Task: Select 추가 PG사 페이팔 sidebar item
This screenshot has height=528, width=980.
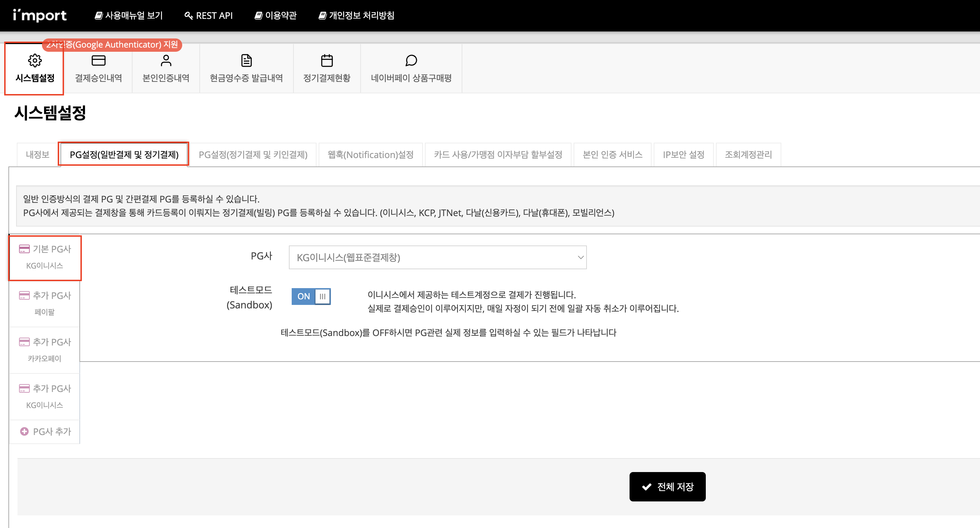Action: coord(45,304)
